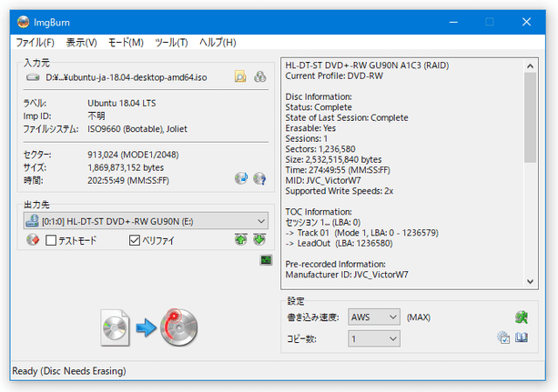Image resolution: width=558 pixels, height=392 pixels.
Task: Open the ツール(T) menu
Action: tap(171, 43)
